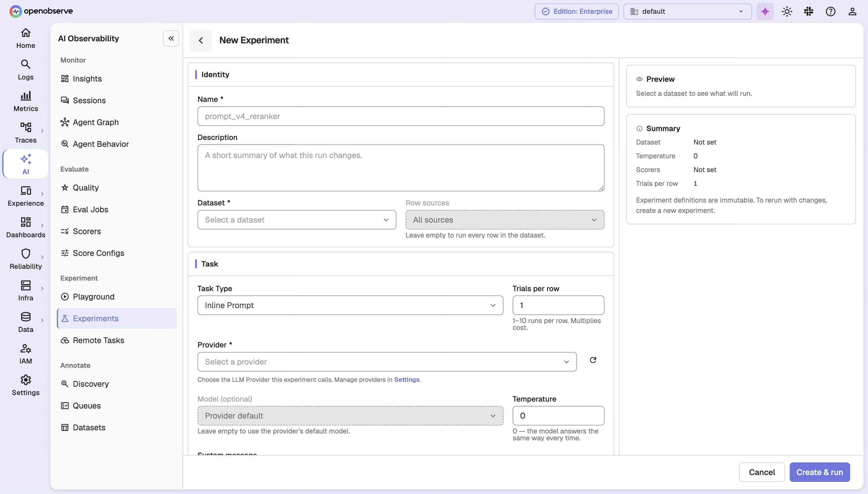Open the user profile menu
Screen dimensions: 868x494
[x=852, y=11]
